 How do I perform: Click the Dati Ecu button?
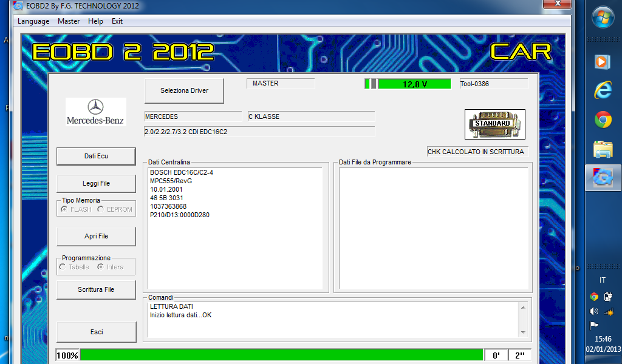(x=96, y=156)
